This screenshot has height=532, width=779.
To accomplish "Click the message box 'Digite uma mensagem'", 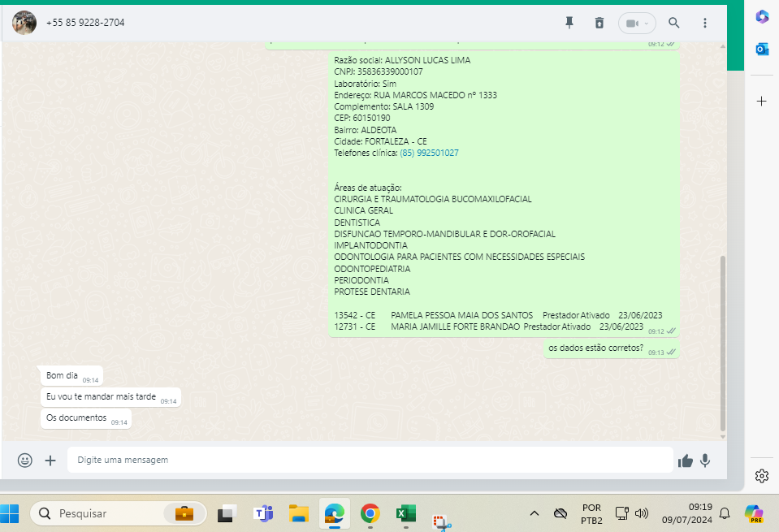I will point(370,460).
